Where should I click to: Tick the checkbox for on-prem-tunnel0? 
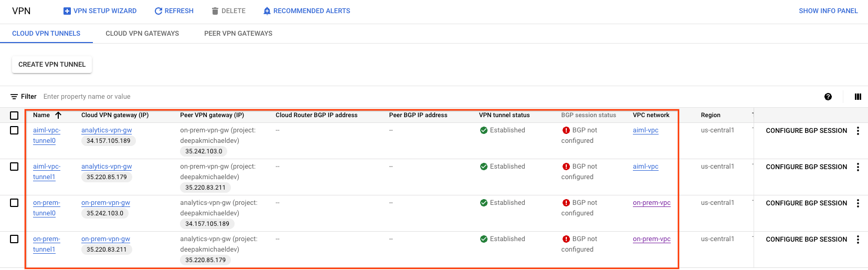pos(14,203)
